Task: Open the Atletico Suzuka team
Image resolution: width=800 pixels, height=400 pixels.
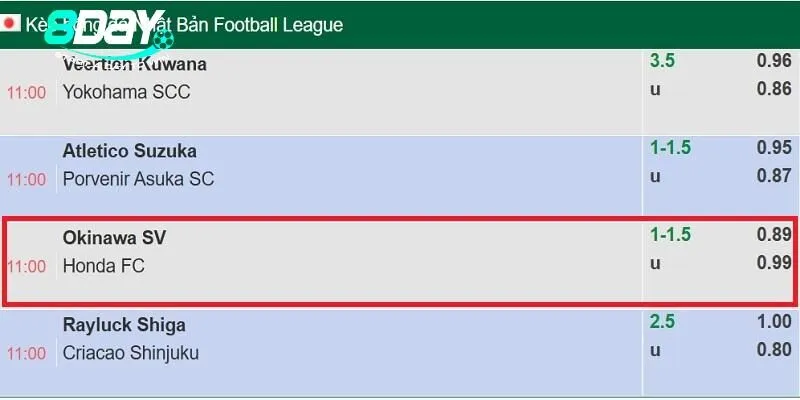Action: point(129,151)
